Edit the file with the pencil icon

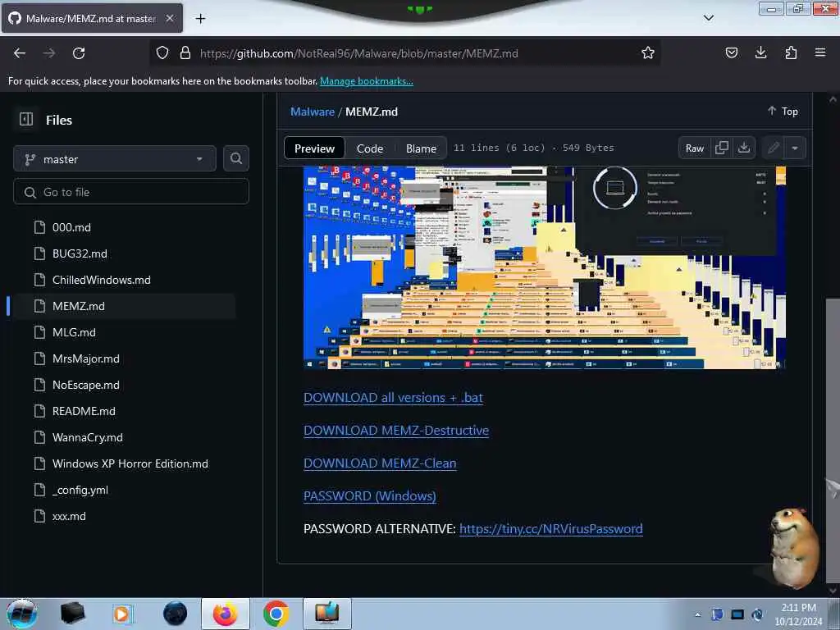tap(773, 148)
